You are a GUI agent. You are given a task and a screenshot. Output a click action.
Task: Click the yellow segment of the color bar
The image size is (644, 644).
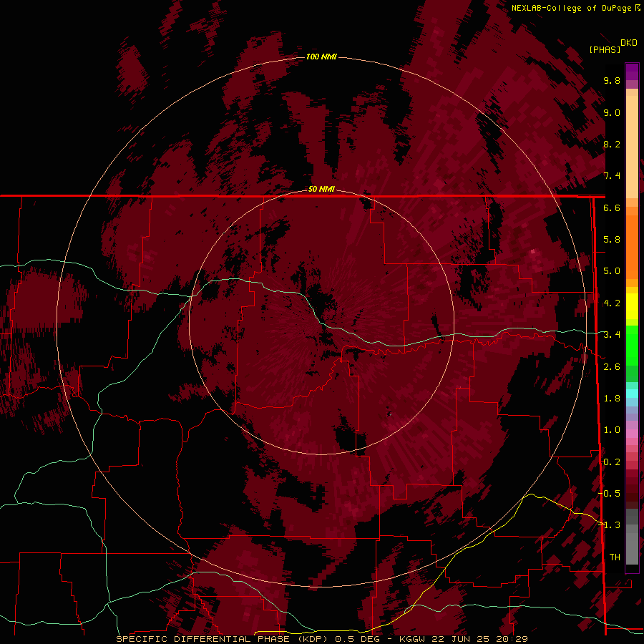click(x=632, y=306)
